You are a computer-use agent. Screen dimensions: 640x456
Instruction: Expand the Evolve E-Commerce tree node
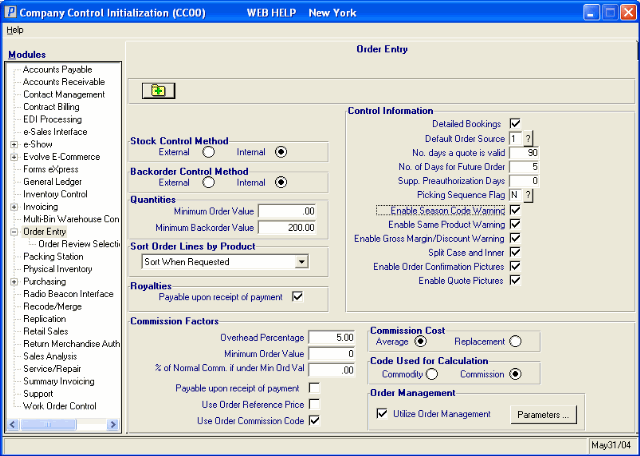coord(14,157)
